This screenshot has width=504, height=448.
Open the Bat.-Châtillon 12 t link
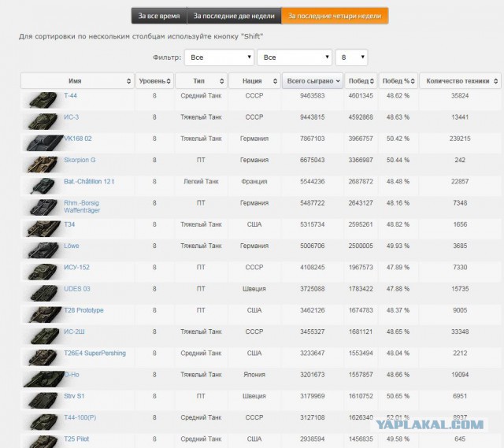(x=89, y=182)
